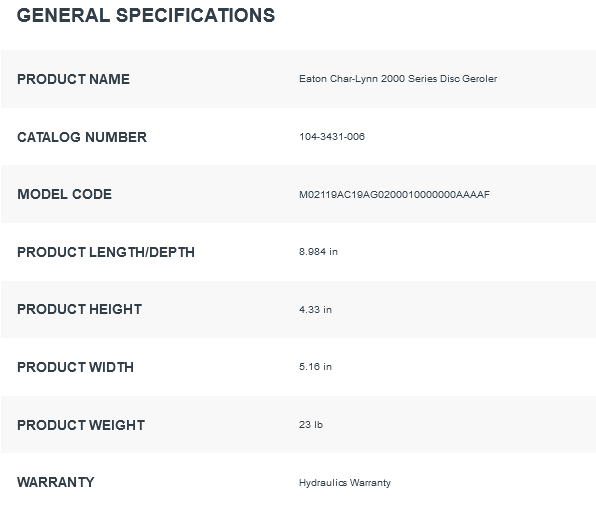Open the Hydraulics Warranty link
Image resolution: width=596 pixels, height=510 pixels.
click(x=345, y=483)
